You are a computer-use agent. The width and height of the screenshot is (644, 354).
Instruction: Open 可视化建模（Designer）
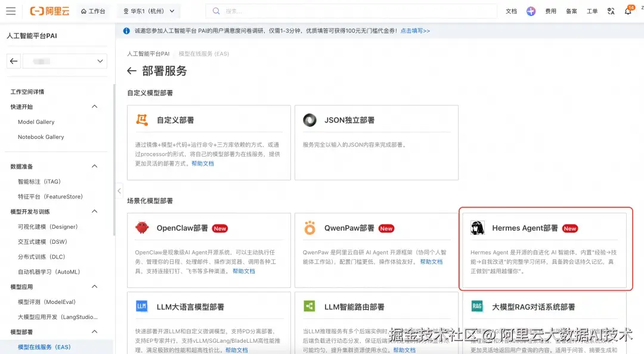click(x=48, y=226)
